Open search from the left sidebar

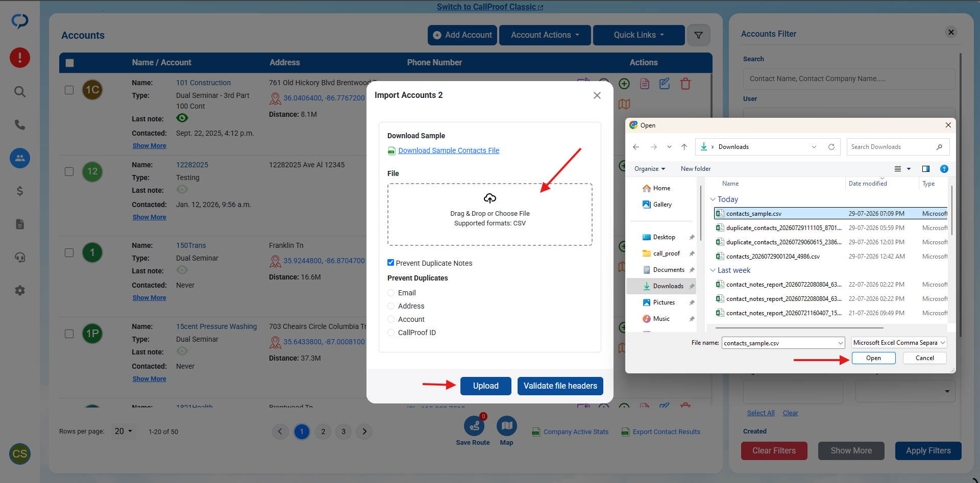(x=20, y=92)
